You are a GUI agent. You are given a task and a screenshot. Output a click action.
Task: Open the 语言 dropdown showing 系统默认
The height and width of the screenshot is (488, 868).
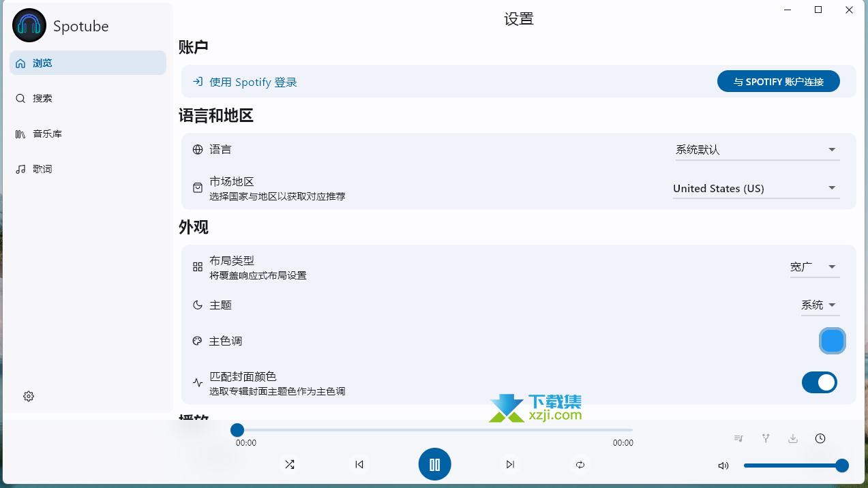pos(757,149)
